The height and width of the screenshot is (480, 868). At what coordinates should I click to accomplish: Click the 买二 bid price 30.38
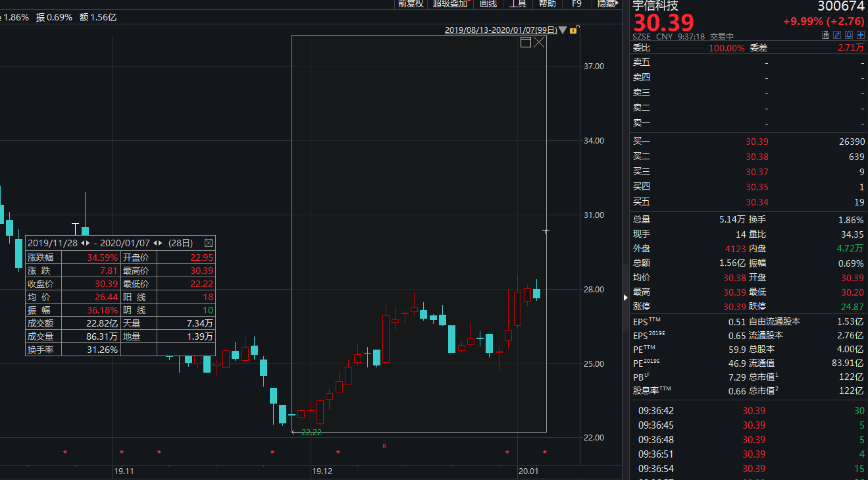[x=757, y=157]
